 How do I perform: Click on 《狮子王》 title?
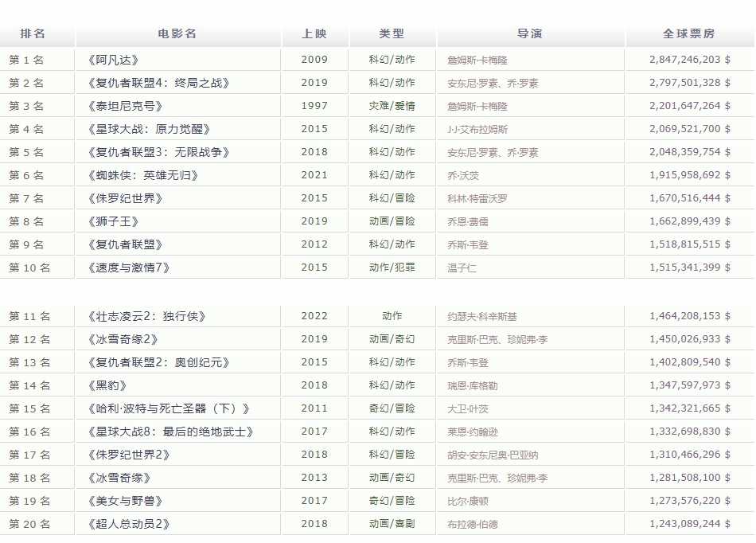[113, 222]
